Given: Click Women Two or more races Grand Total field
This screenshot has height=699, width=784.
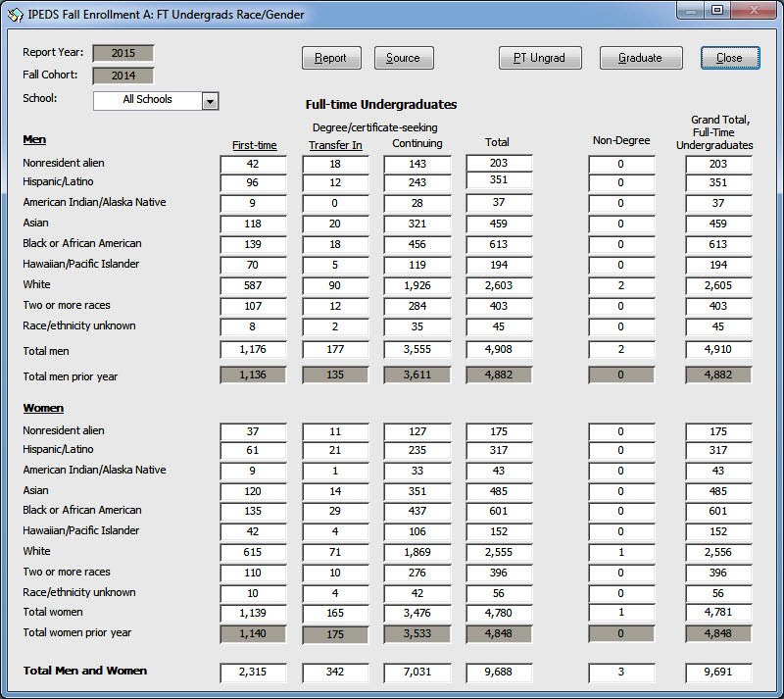Looking at the screenshot, I should point(718,573).
